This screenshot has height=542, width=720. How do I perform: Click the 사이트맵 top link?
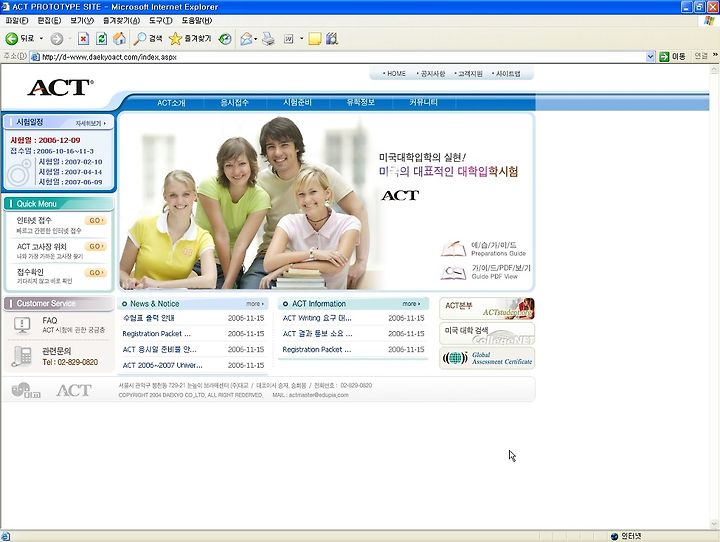pyautogui.click(x=506, y=73)
